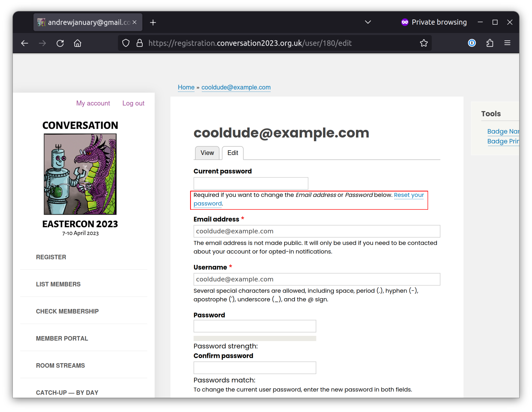
Task: Click the Conversation Eastercon logo image
Action: [80, 174]
